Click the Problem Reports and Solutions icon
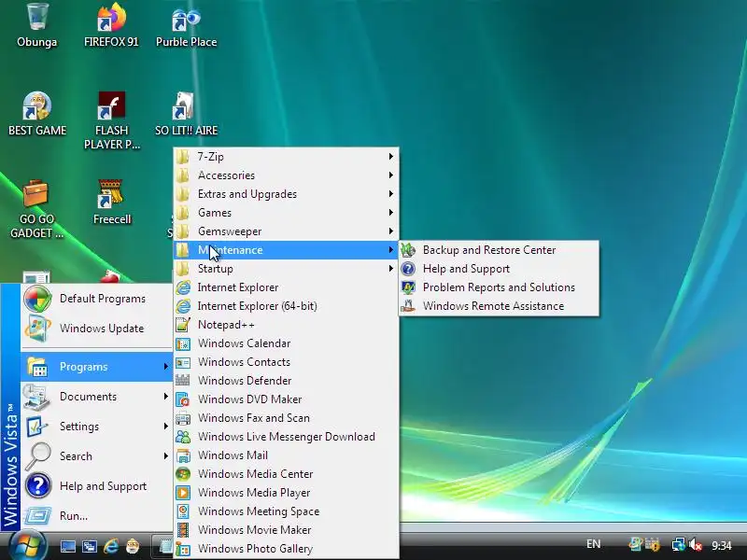This screenshot has height=560, width=747. tap(408, 287)
